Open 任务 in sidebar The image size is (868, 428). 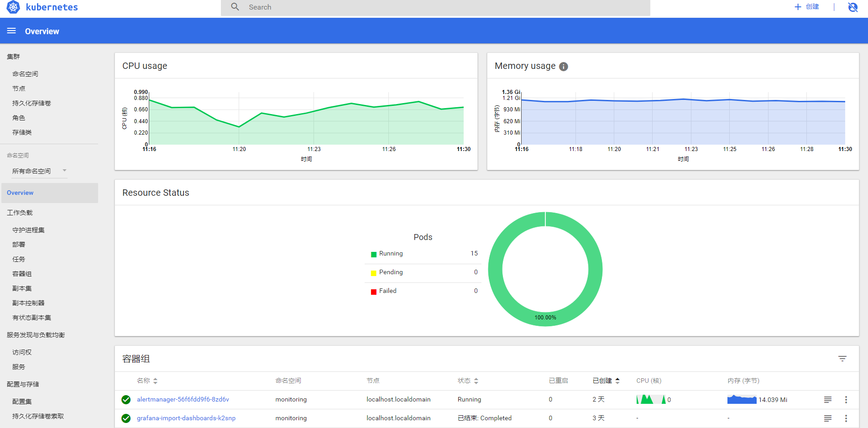19,259
